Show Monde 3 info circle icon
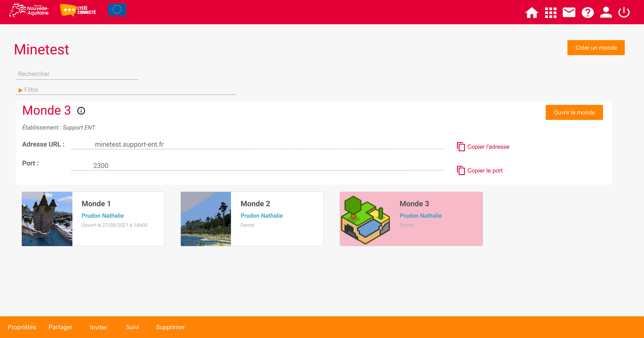The width and height of the screenshot is (644, 338). (x=81, y=111)
